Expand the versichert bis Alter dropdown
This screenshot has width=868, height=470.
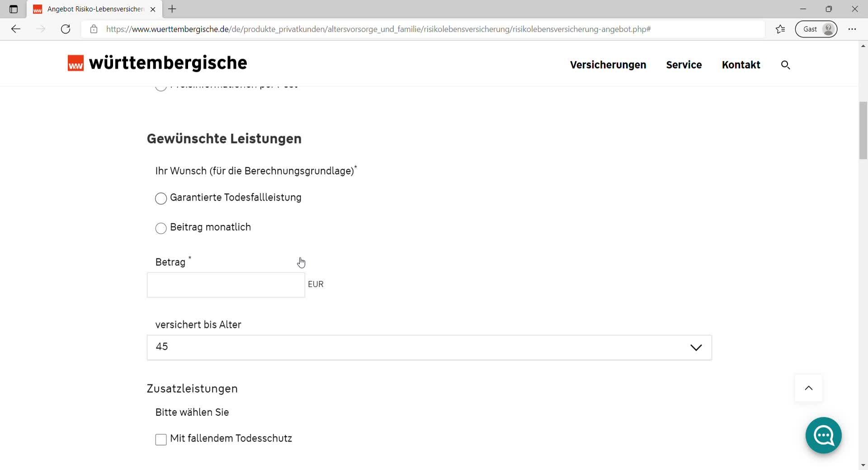[x=429, y=348]
